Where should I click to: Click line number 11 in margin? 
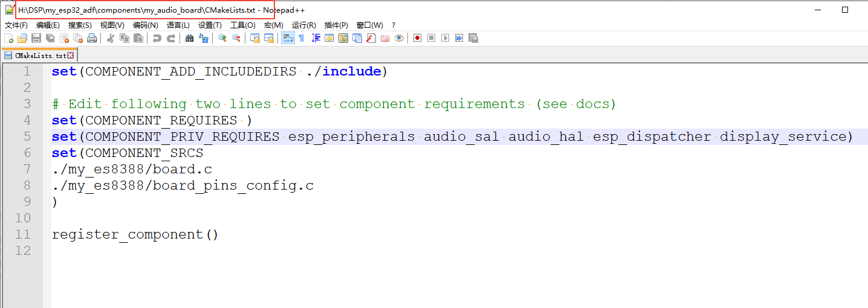pyautogui.click(x=22, y=234)
